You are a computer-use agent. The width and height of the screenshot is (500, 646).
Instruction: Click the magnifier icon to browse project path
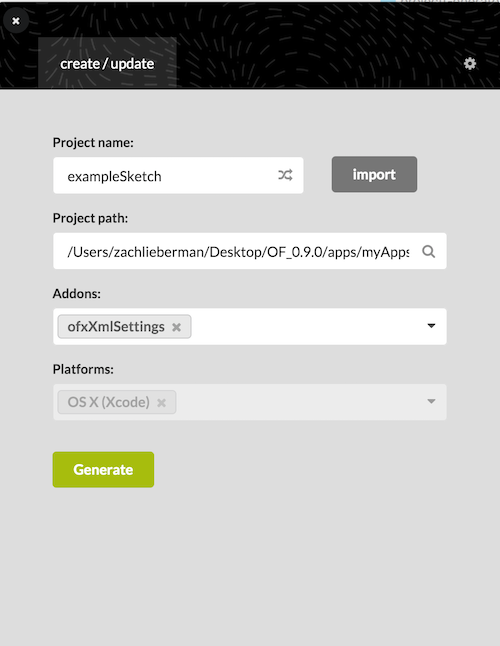pyautogui.click(x=428, y=251)
